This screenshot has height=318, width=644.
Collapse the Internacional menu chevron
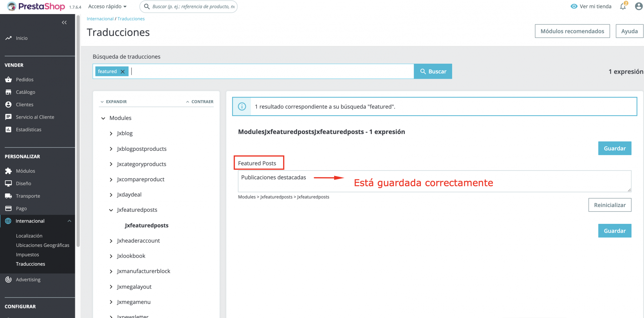[69, 221]
